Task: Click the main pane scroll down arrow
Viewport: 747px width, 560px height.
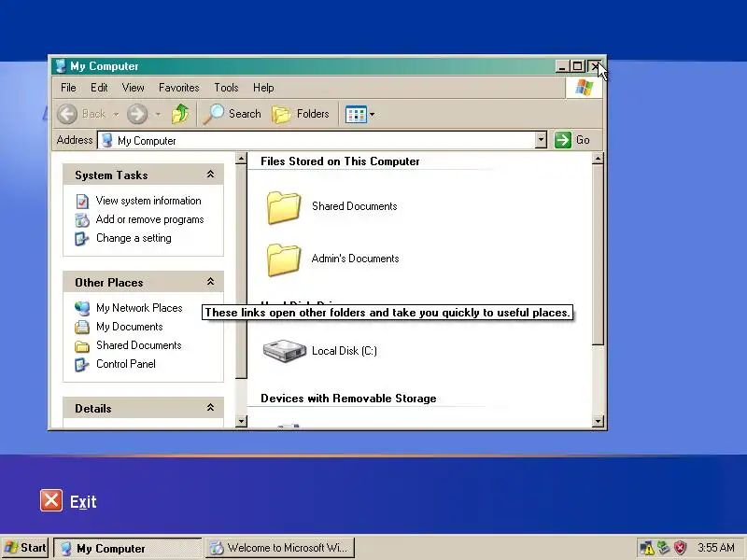Action: 598,421
